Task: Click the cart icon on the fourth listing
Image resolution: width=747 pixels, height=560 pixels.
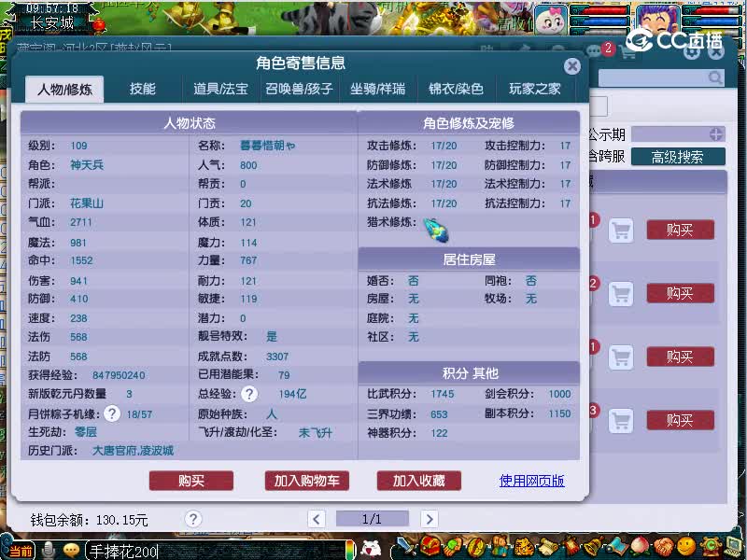Action: coord(621,421)
